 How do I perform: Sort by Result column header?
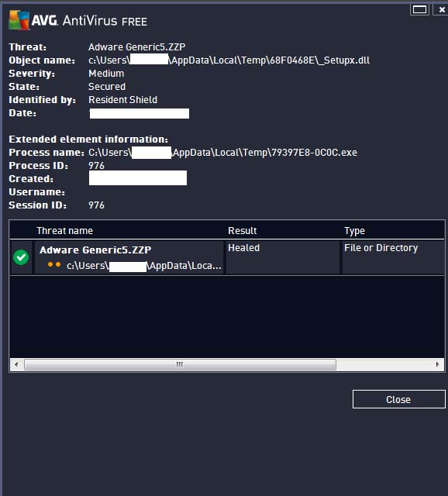point(243,231)
